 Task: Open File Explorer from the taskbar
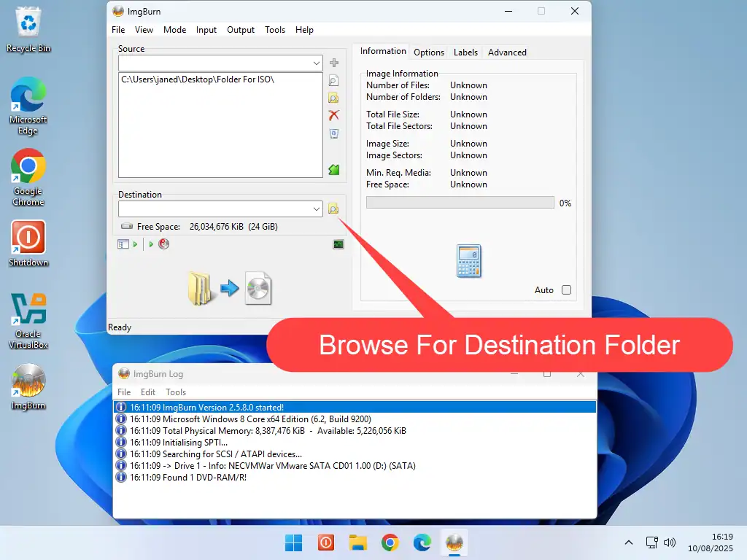pos(357,542)
